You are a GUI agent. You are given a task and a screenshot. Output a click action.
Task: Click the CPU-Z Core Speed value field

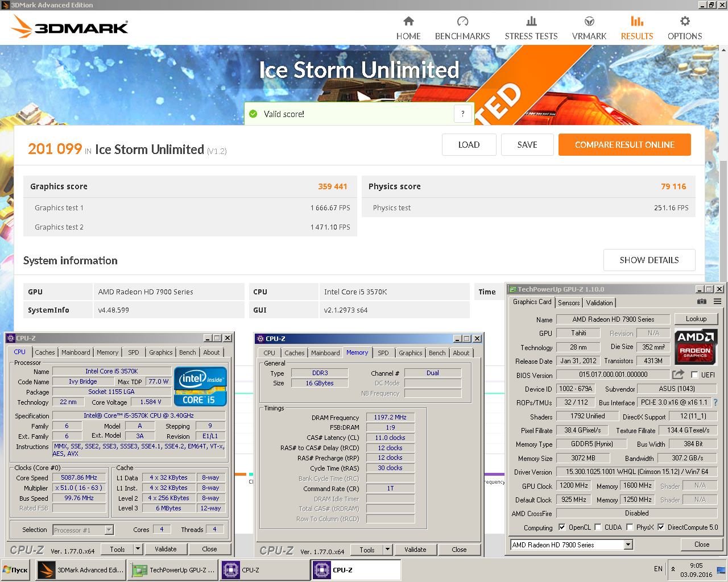pyautogui.click(x=79, y=477)
